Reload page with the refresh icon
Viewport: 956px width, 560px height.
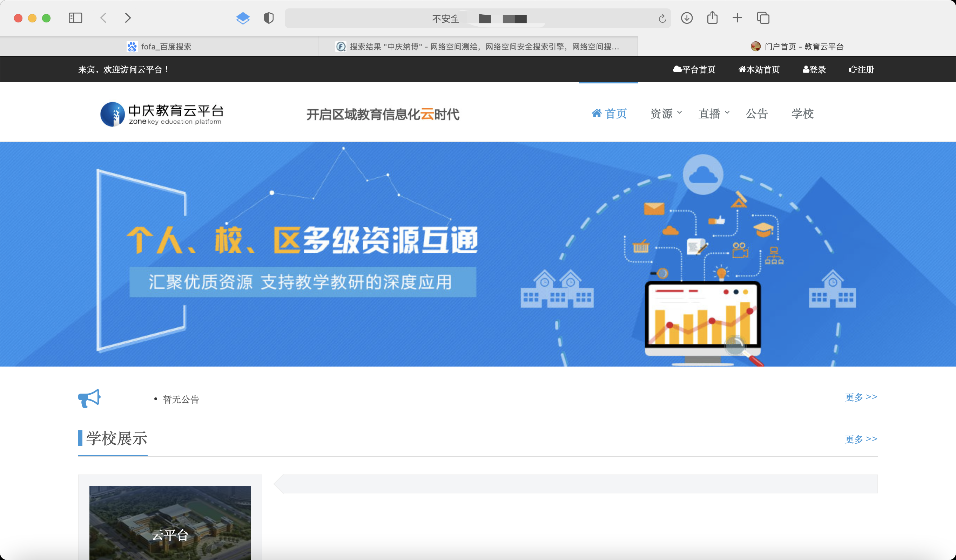(x=662, y=19)
